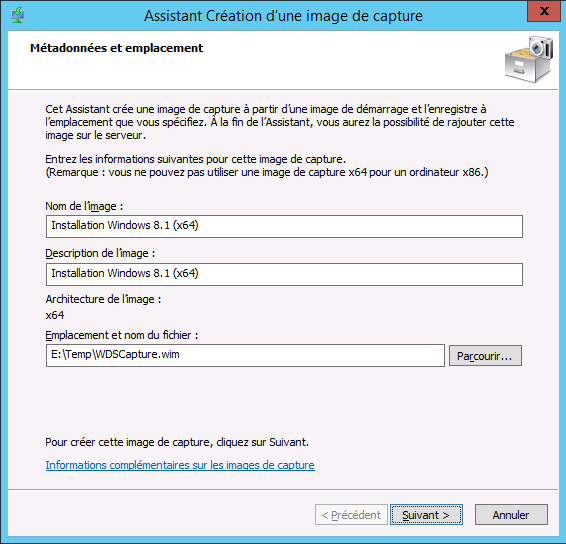The image size is (566, 544).
Task: Click the wizard icon in the title bar
Action: click(x=17, y=16)
